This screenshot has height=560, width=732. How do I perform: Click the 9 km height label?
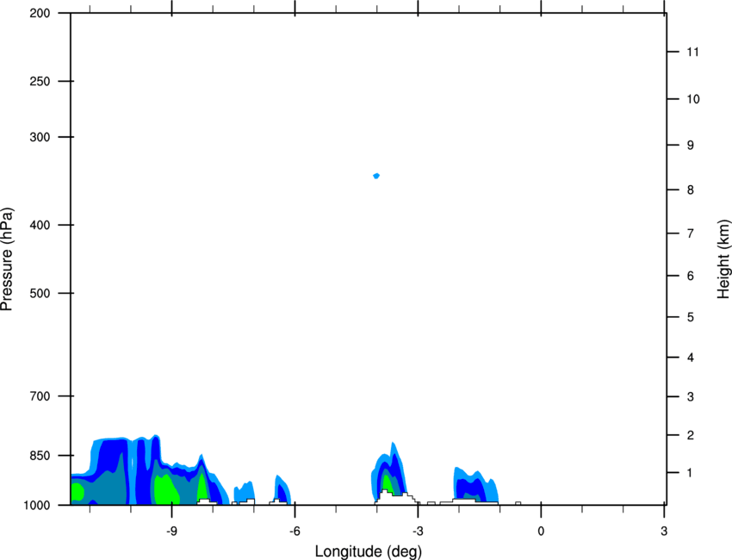691,146
